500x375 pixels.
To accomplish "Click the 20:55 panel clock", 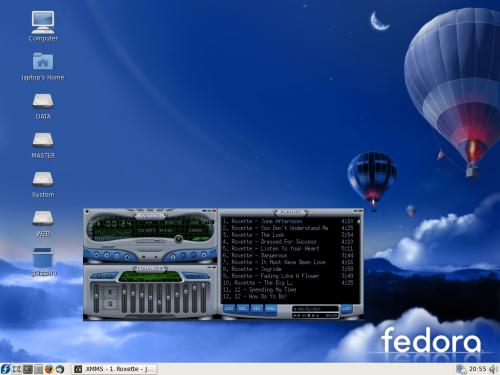I will click(x=477, y=369).
